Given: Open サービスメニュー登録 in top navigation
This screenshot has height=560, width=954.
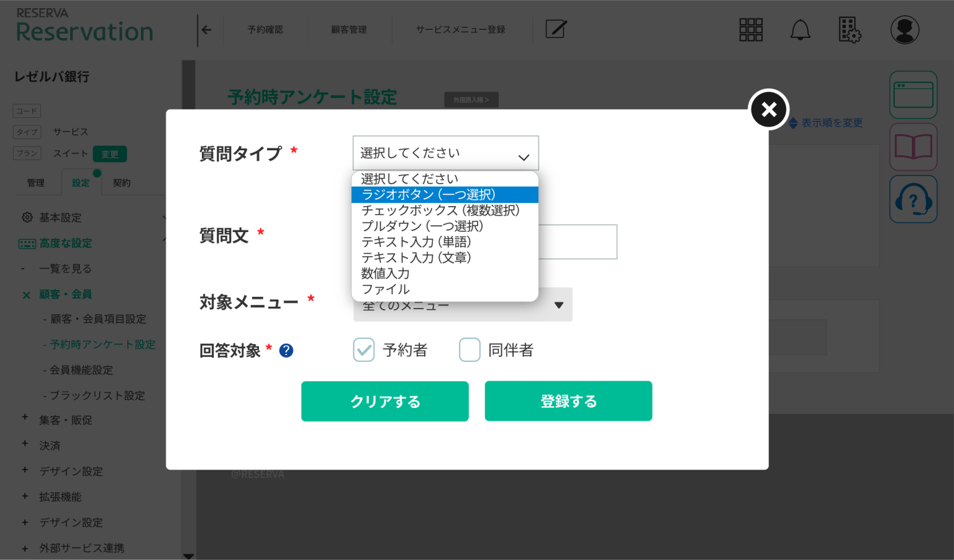Looking at the screenshot, I should click(x=461, y=30).
